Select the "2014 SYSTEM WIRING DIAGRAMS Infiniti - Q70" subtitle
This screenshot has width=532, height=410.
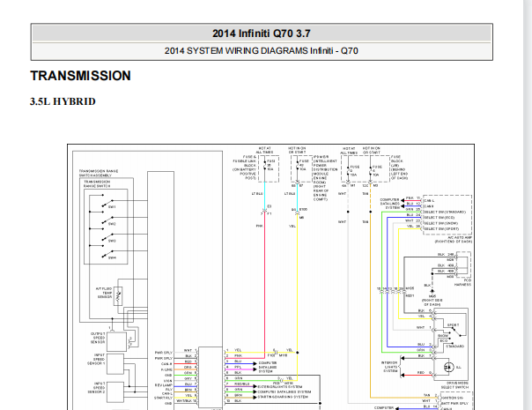coord(262,51)
